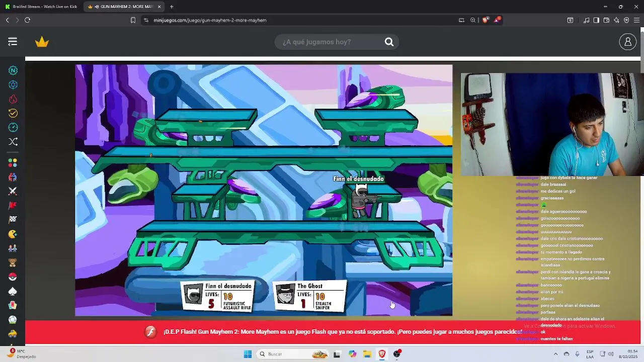Viewport: 644px width, 362px height.
Task: Open the Windows Start menu
Action: 248,354
